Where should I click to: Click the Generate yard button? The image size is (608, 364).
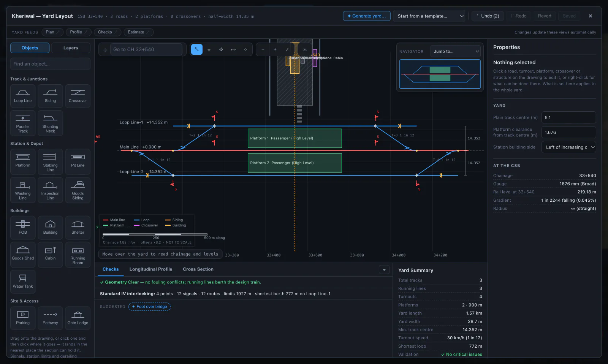tap(367, 16)
